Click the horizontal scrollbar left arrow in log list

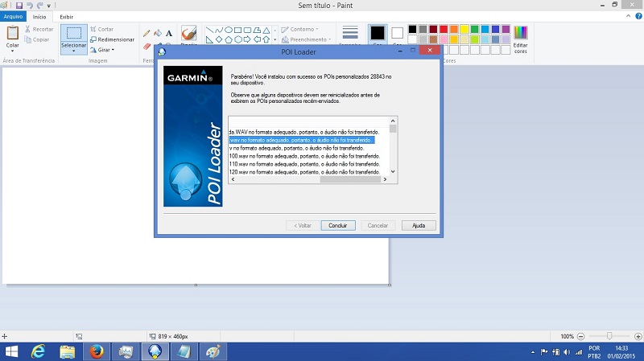(x=233, y=179)
